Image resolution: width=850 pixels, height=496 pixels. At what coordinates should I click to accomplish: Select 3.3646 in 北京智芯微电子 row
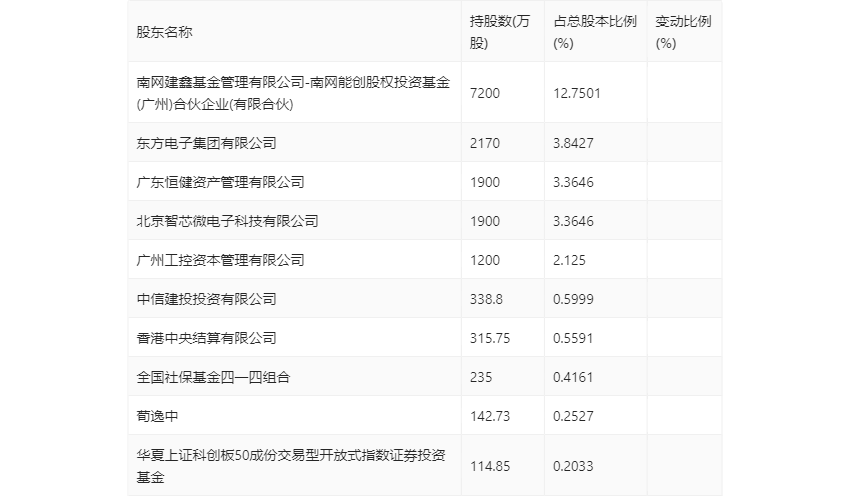click(573, 221)
